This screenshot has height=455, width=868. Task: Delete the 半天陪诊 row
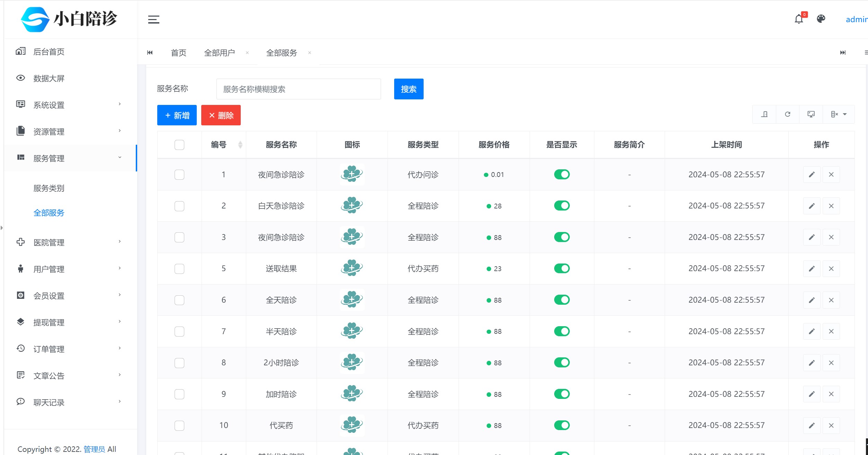831,331
